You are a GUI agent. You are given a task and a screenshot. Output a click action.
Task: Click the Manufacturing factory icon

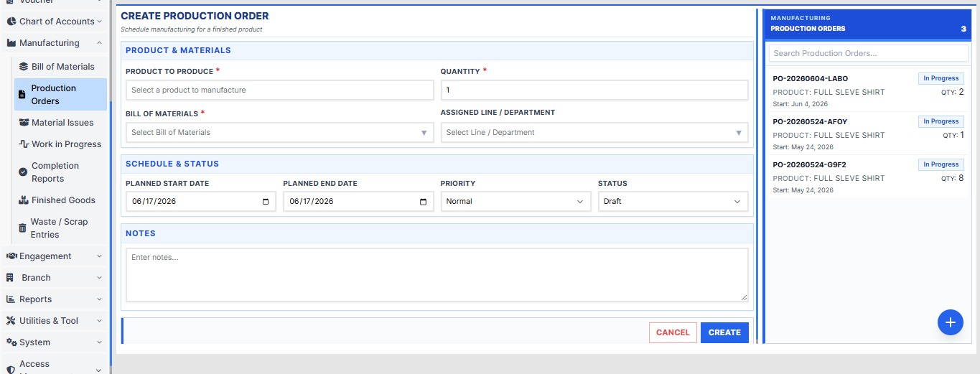click(11, 43)
